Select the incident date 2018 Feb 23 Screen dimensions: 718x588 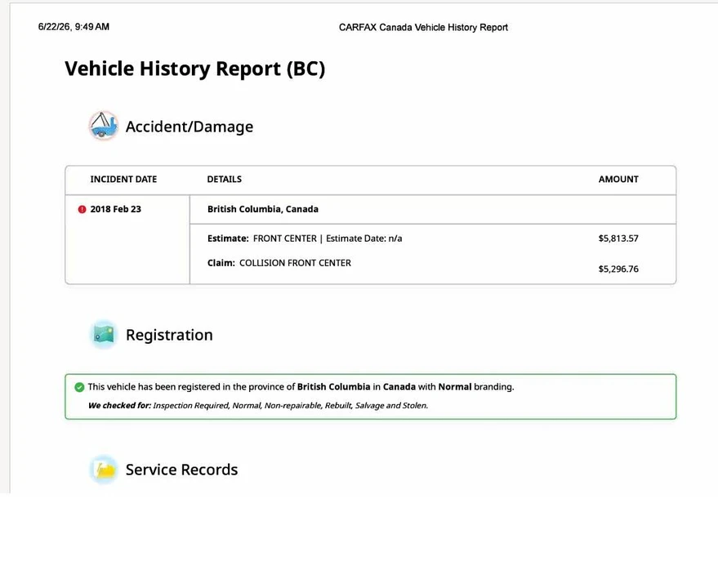click(115, 209)
